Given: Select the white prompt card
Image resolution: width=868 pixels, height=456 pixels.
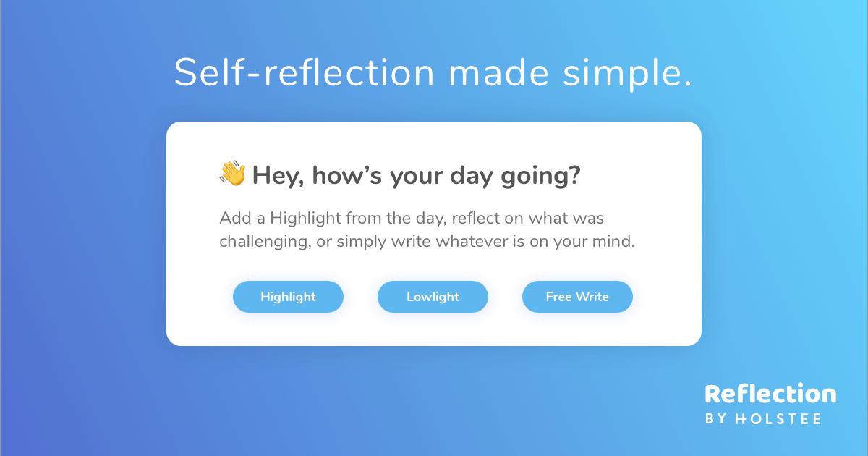Looking at the screenshot, I should 434,233.
